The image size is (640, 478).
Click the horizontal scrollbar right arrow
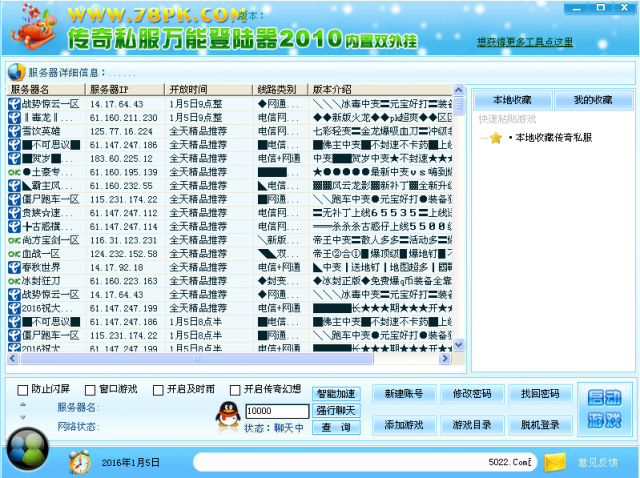445,358
